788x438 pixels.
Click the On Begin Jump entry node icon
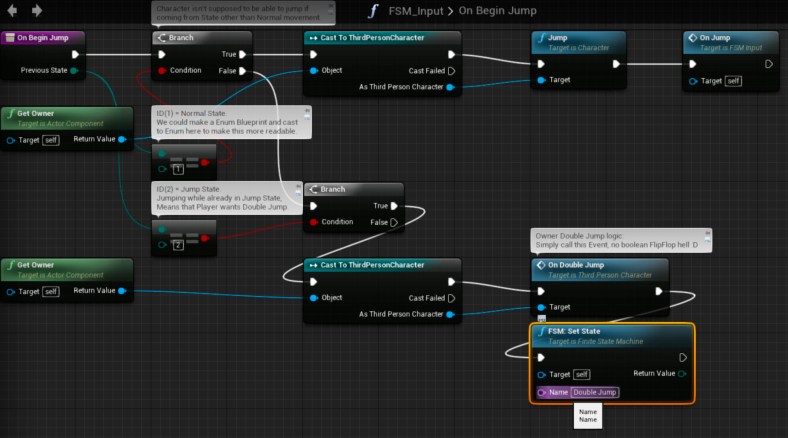click(10, 38)
